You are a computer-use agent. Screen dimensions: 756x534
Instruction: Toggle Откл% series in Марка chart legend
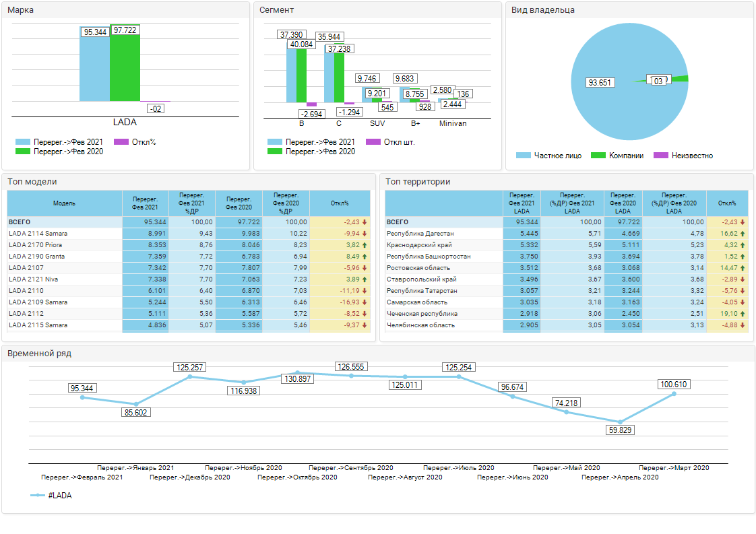(x=122, y=142)
